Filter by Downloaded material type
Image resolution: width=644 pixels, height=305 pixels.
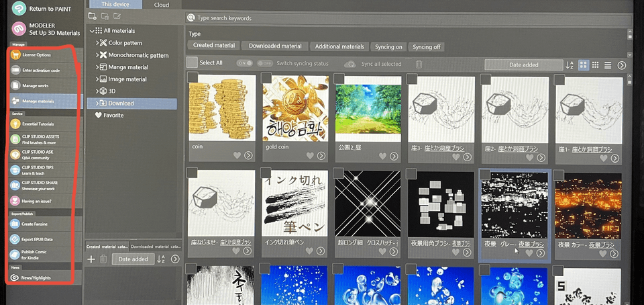click(275, 46)
